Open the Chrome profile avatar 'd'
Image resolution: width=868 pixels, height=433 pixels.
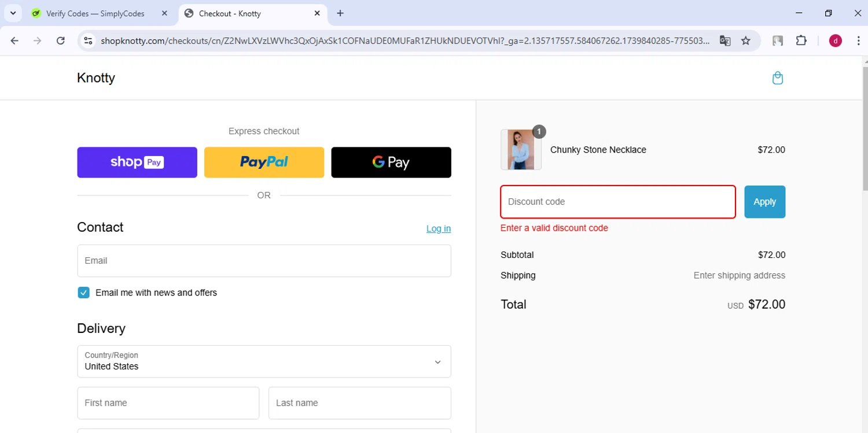(835, 40)
